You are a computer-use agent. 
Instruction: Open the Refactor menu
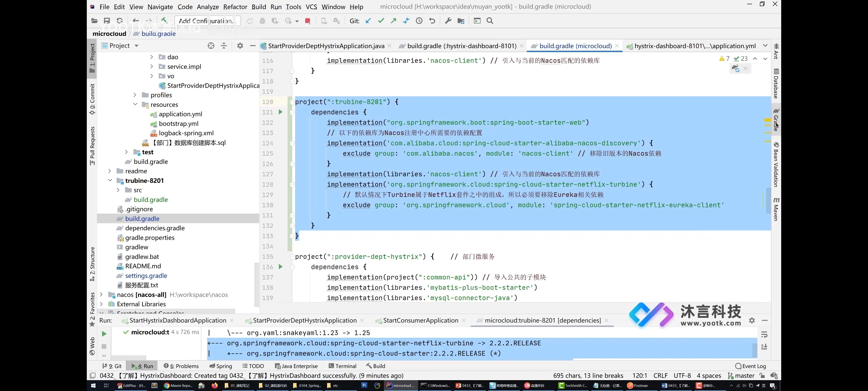(235, 7)
